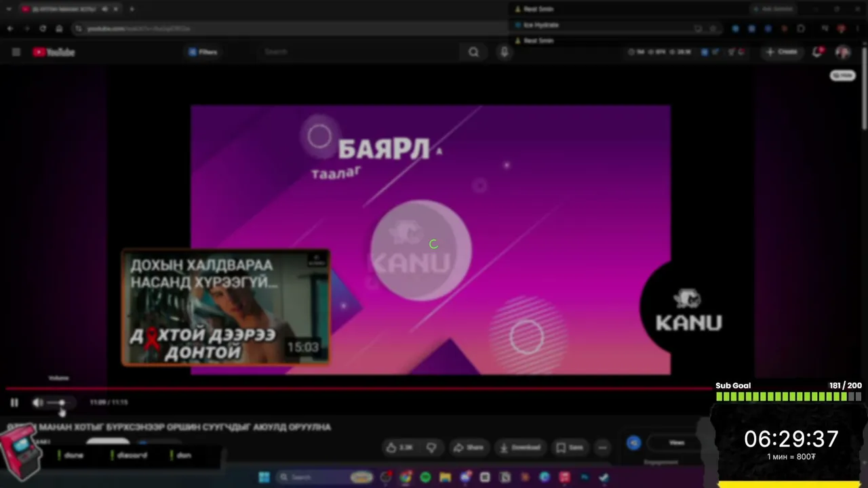Open the Windows Start button
Viewport: 868px width, 488px height.
264,477
